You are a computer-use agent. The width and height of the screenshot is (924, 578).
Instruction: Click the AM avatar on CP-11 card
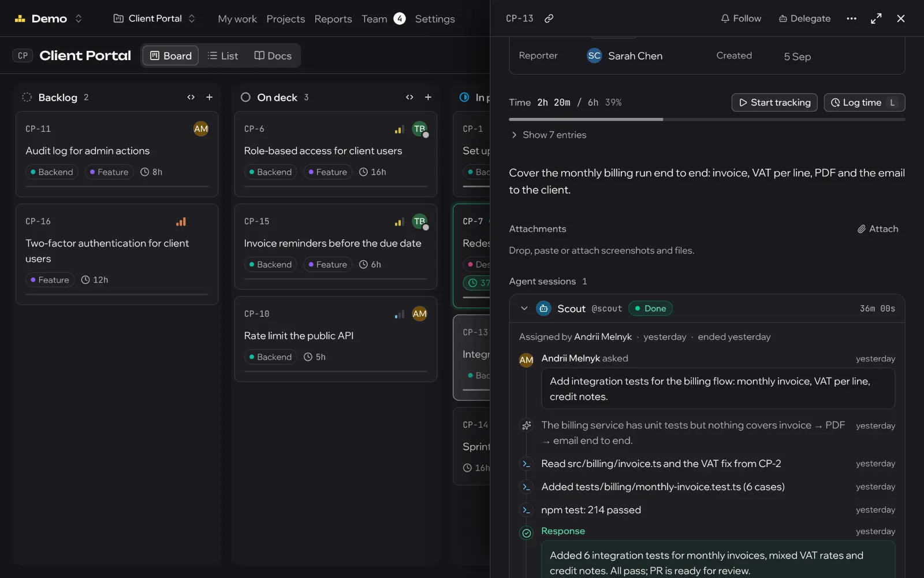click(x=201, y=129)
